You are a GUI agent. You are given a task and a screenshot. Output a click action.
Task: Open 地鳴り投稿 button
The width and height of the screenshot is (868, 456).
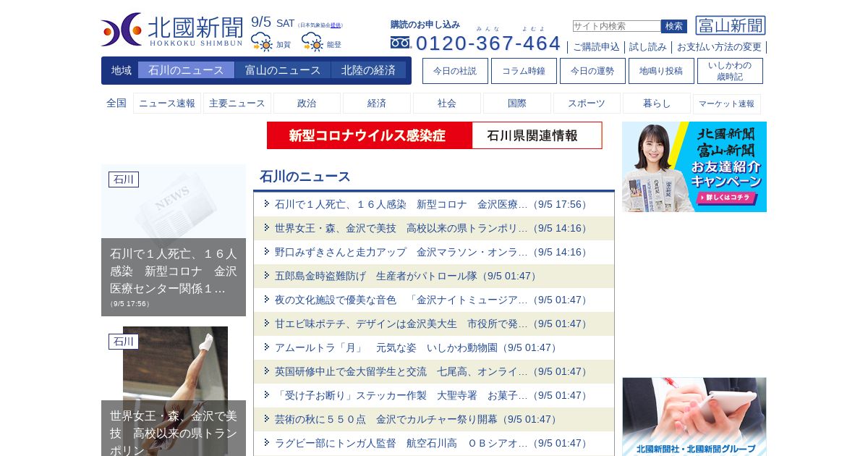pos(661,71)
